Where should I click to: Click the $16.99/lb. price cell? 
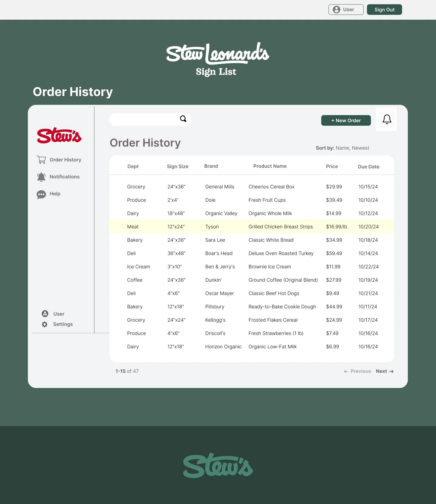[x=337, y=227]
